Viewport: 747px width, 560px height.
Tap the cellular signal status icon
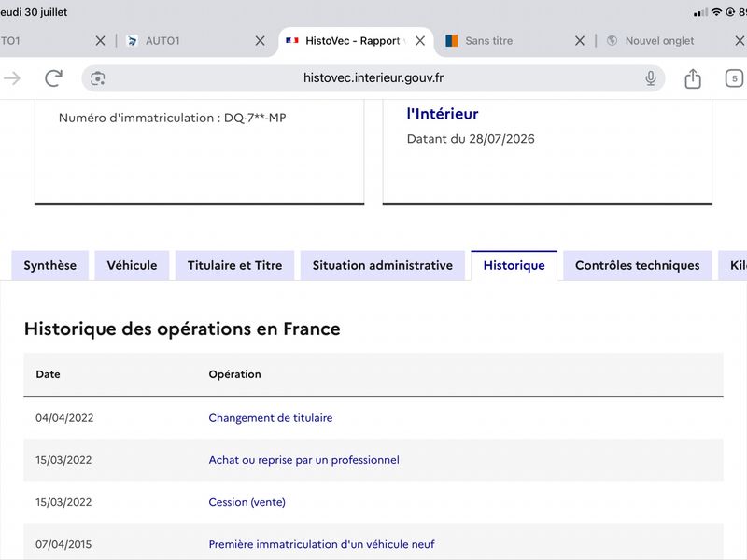tap(700, 13)
